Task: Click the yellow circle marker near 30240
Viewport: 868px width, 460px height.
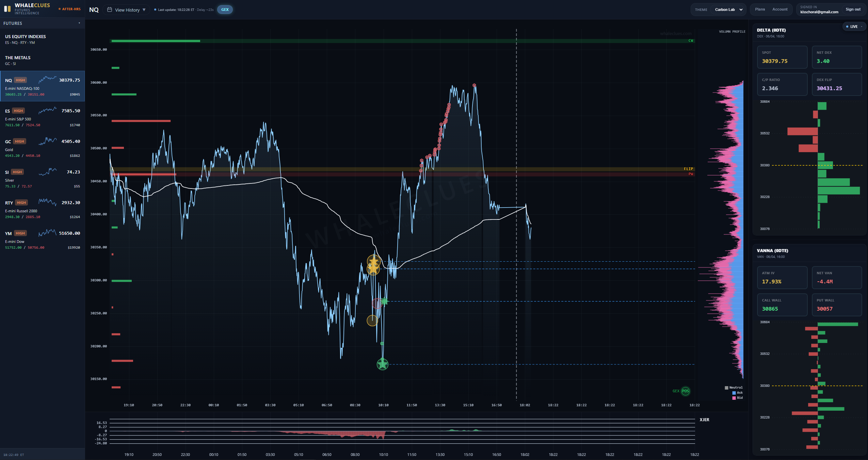Action: coord(372,321)
